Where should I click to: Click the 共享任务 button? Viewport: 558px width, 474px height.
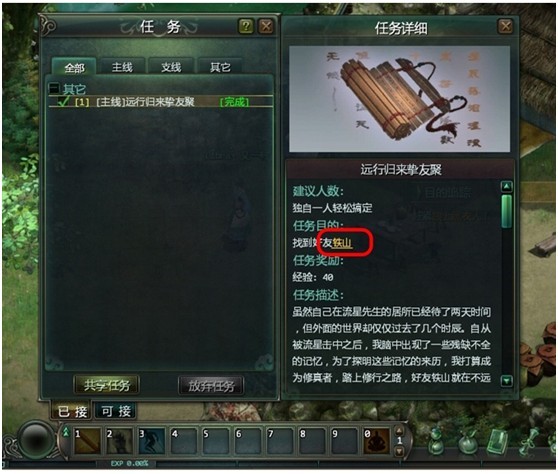[x=106, y=385]
